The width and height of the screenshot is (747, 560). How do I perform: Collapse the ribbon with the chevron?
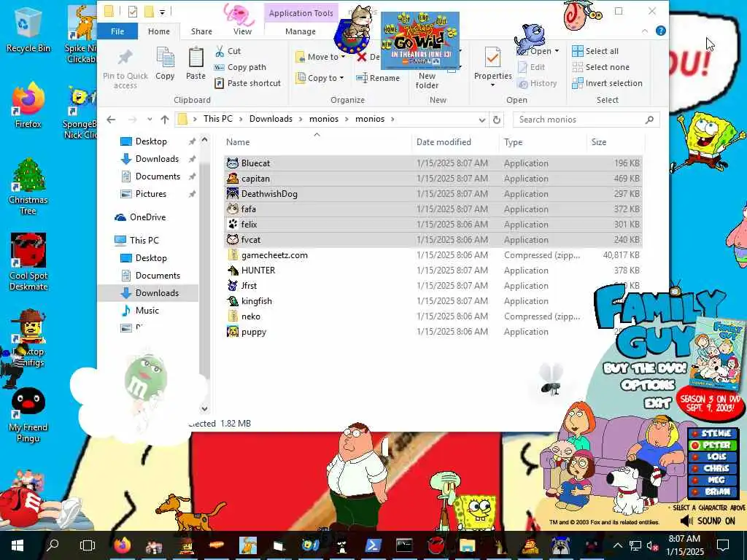pos(645,31)
